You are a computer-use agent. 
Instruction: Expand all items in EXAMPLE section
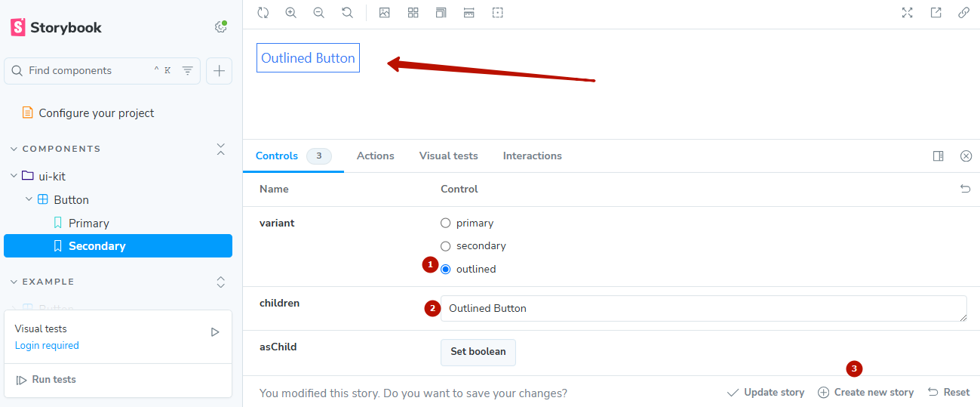click(221, 282)
